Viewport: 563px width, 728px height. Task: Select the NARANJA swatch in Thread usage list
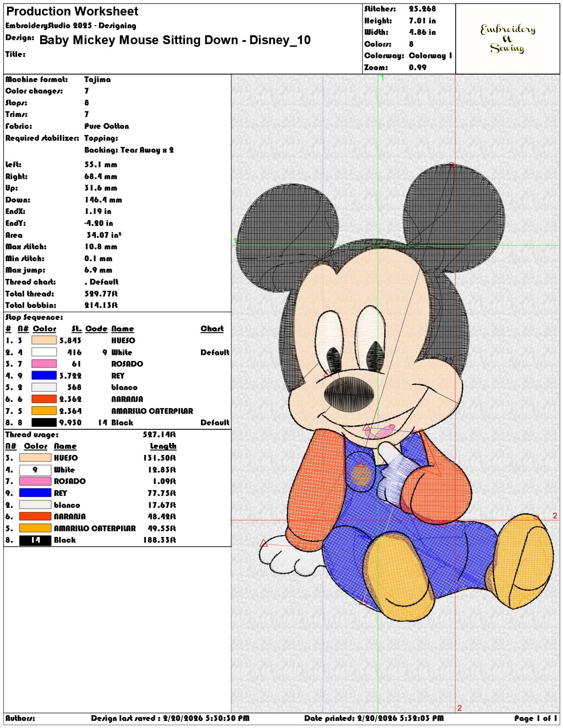pyautogui.click(x=35, y=516)
